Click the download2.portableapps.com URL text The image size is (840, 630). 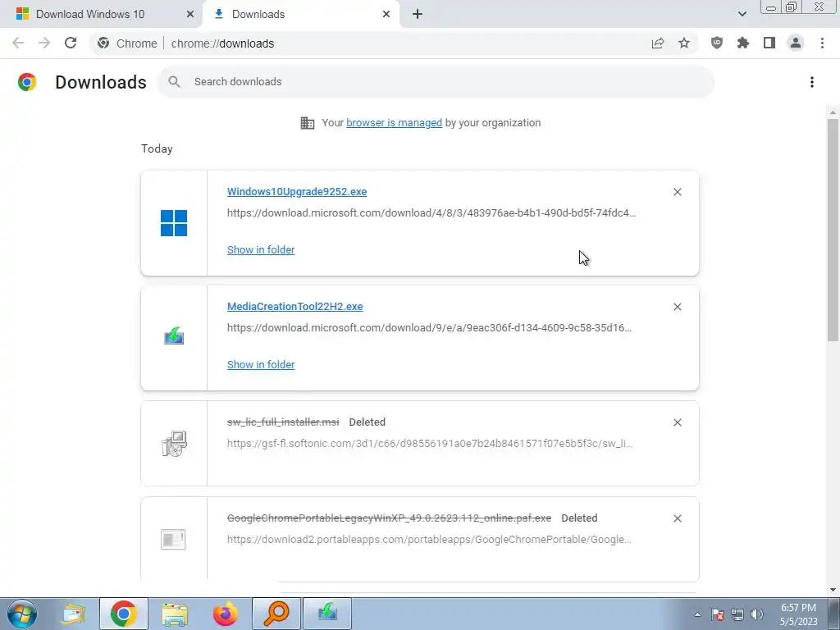point(428,540)
